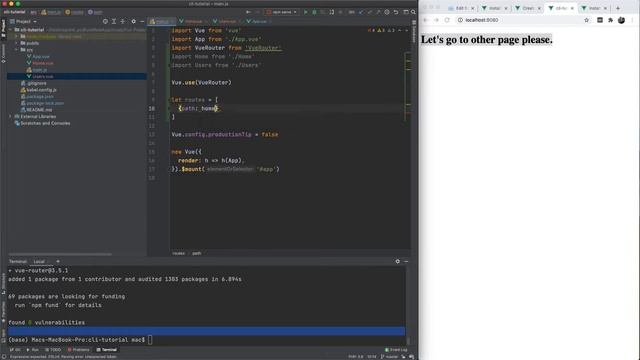Image resolution: width=640 pixels, height=360 pixels.
Task: Click browser back arrow
Action: 425,20
